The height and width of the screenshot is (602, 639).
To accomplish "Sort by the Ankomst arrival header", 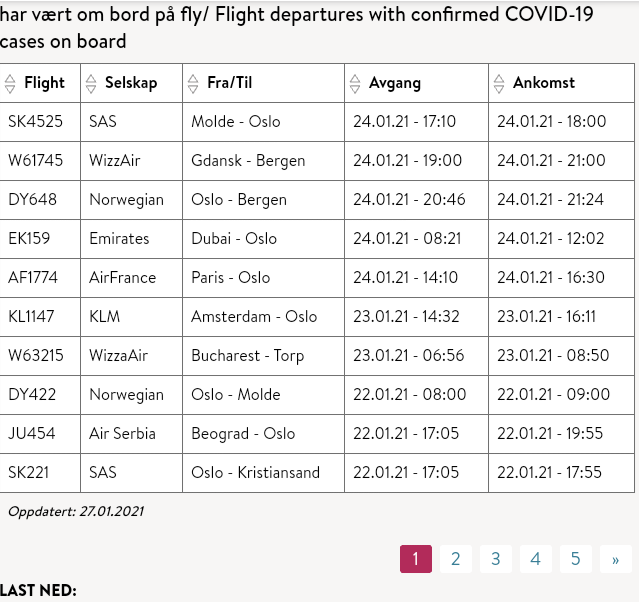I will [544, 83].
